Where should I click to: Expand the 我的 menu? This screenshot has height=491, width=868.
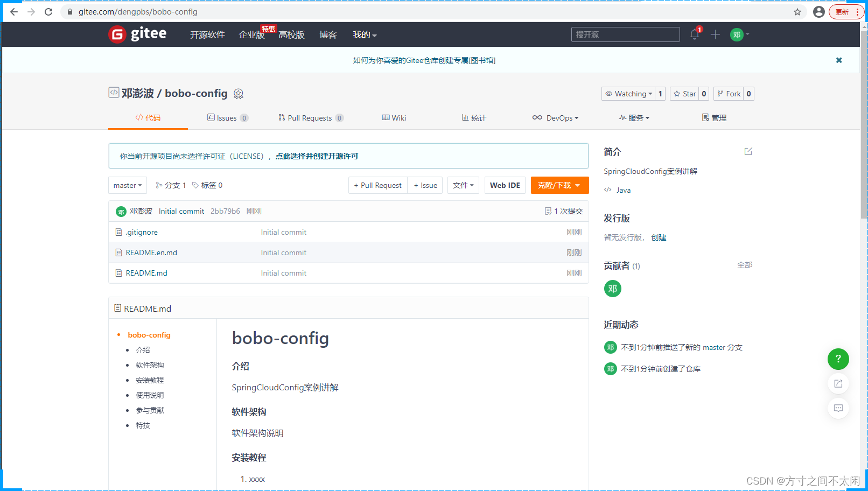(365, 34)
